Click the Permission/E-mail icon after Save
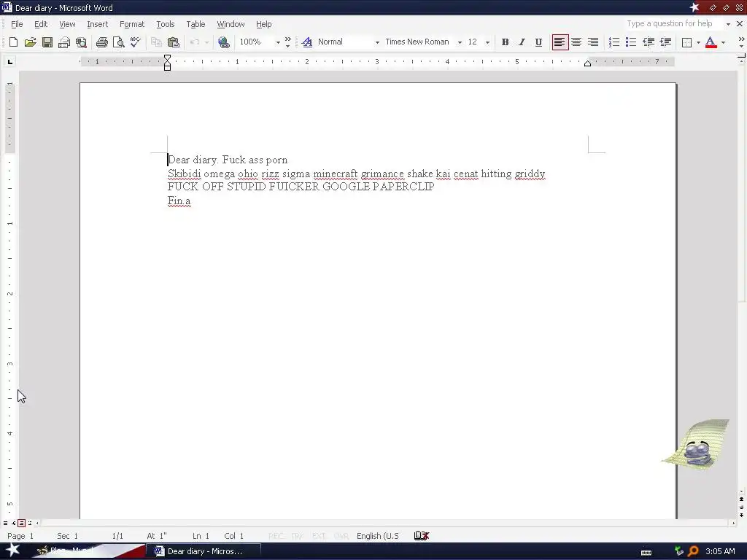This screenshot has width=747, height=560. pyautogui.click(x=64, y=42)
